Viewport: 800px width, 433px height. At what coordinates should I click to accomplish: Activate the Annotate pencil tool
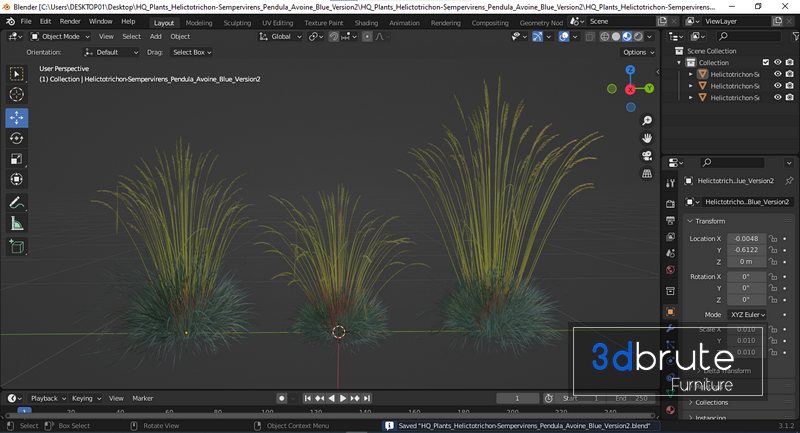(x=17, y=202)
